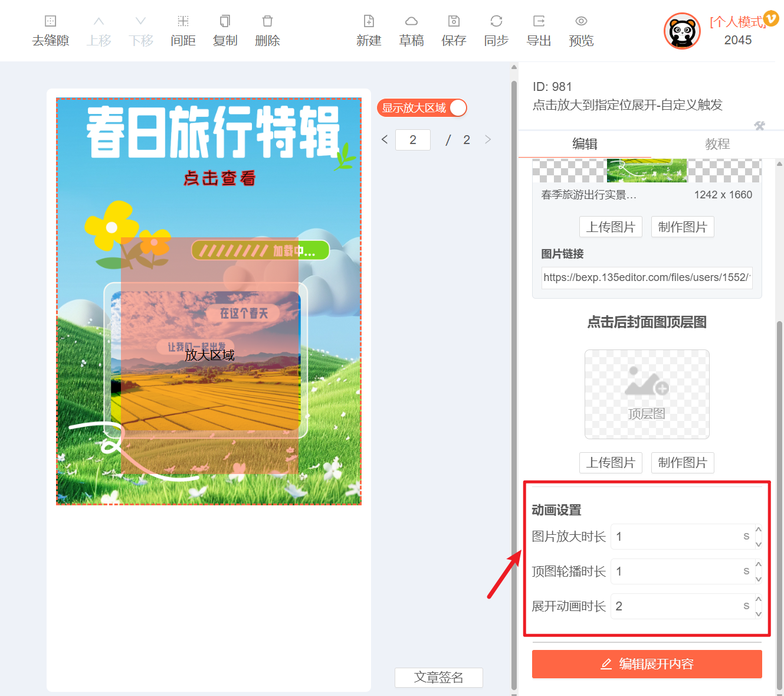Open the 草稿 drafts cloud icon
Screen dimensions: 784x696
[411, 21]
